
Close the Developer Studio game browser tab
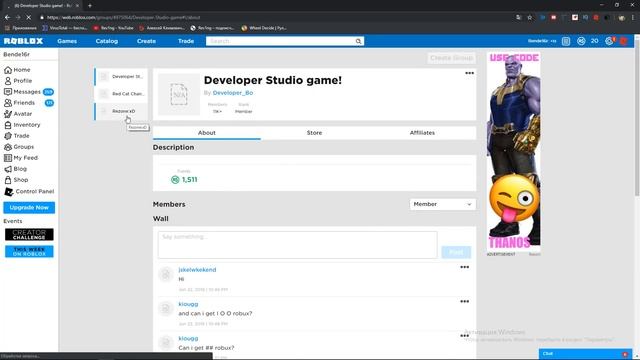coord(78,6)
